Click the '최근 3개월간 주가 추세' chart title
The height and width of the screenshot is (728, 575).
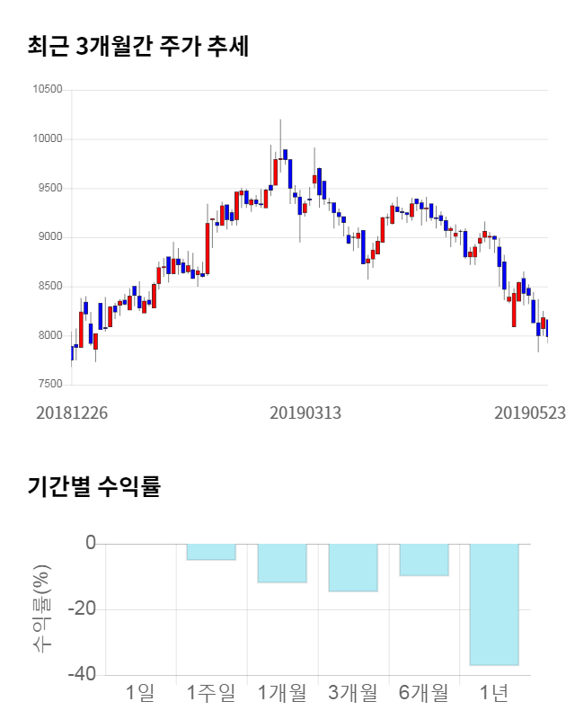[137, 47]
